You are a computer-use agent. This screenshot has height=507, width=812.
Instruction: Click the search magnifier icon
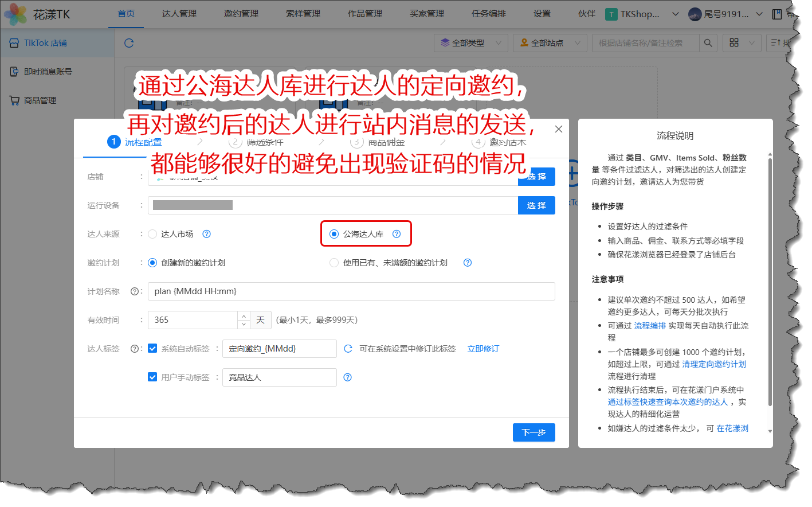click(x=708, y=43)
